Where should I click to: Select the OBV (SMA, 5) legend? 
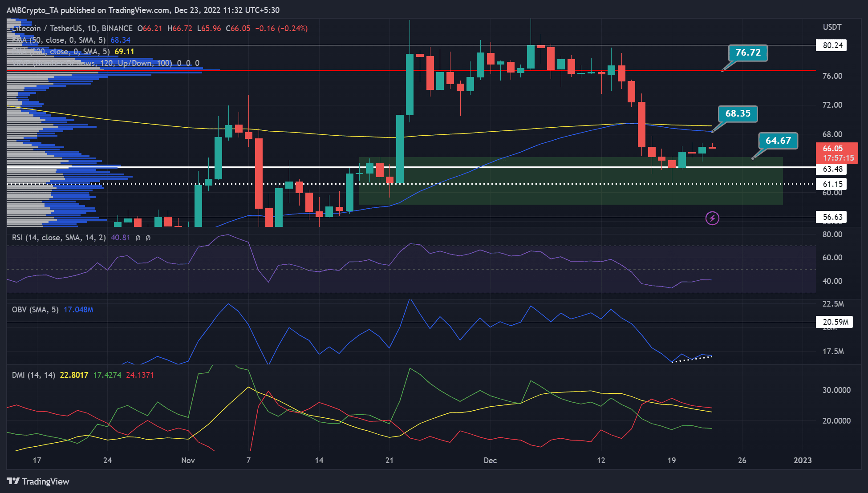pos(35,310)
